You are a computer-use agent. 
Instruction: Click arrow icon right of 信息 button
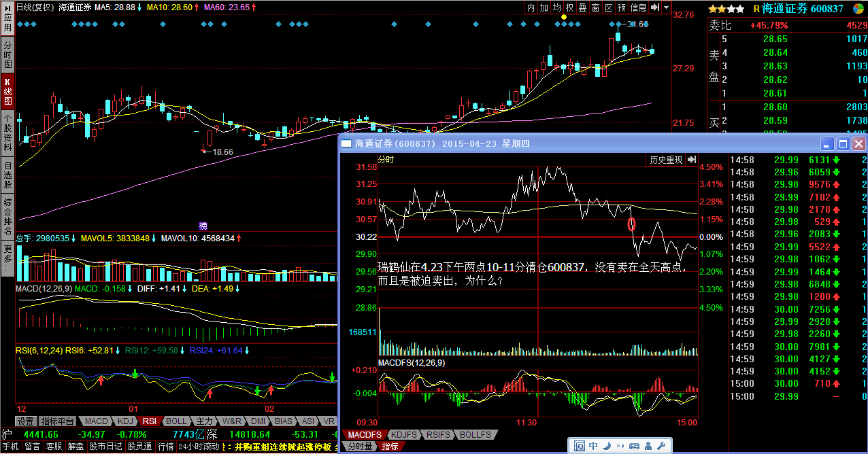click(655, 7)
